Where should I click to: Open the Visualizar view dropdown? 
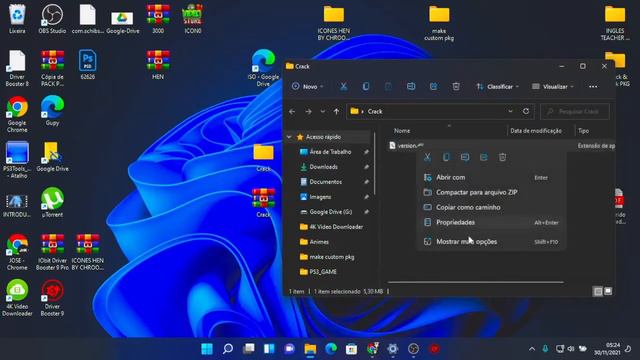tap(553, 87)
